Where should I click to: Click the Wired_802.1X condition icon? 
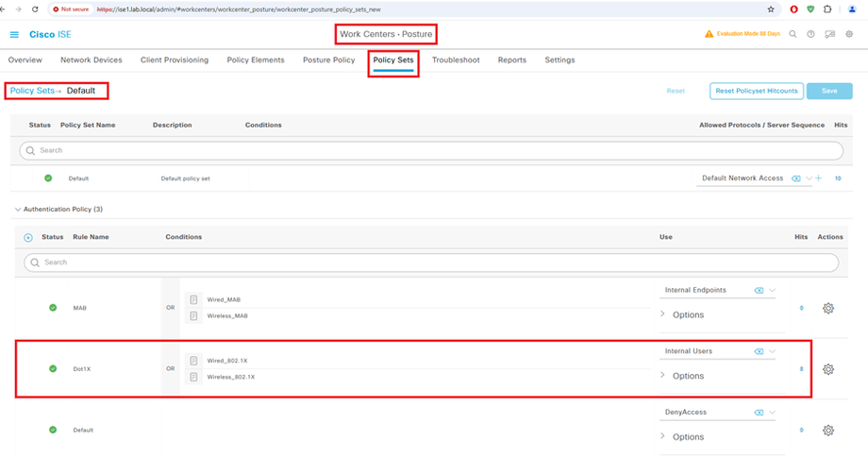point(193,361)
